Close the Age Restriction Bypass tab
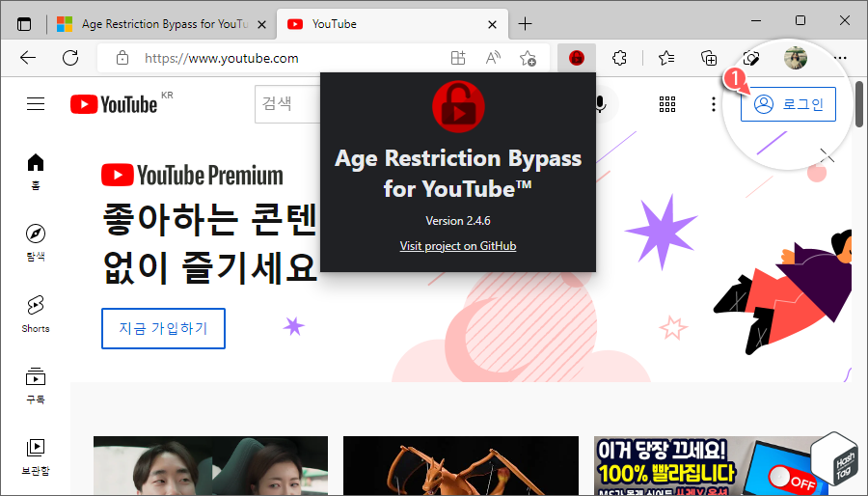 261,24
